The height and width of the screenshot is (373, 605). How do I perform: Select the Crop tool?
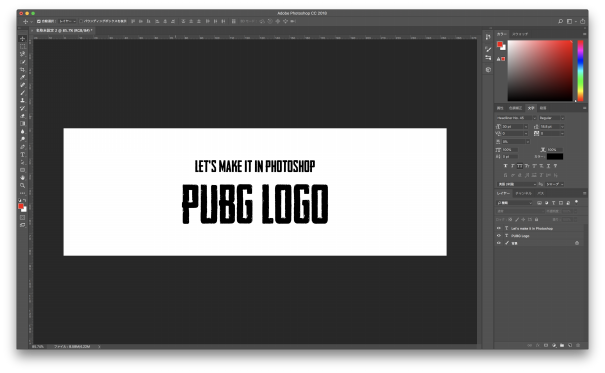pos(22,69)
